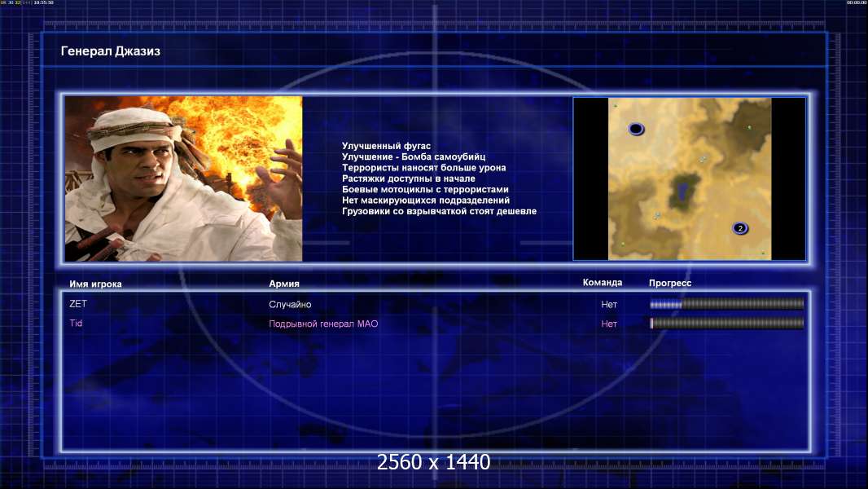Click Tid's loading progress bar
The image size is (868, 489).
tap(727, 323)
